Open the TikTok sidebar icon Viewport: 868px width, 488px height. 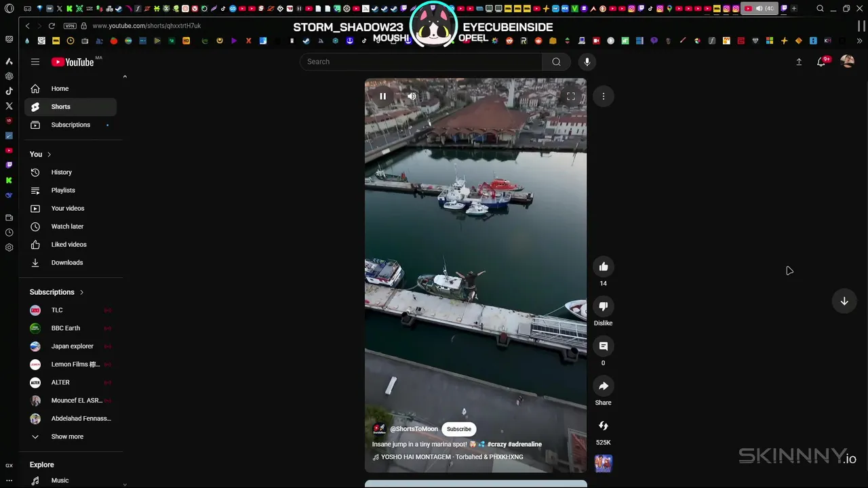coord(9,91)
